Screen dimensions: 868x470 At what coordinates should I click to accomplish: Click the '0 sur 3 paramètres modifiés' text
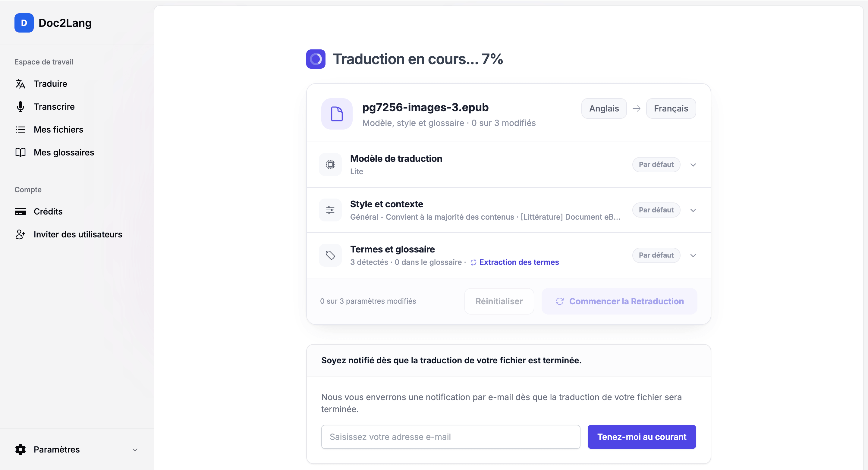pos(368,302)
